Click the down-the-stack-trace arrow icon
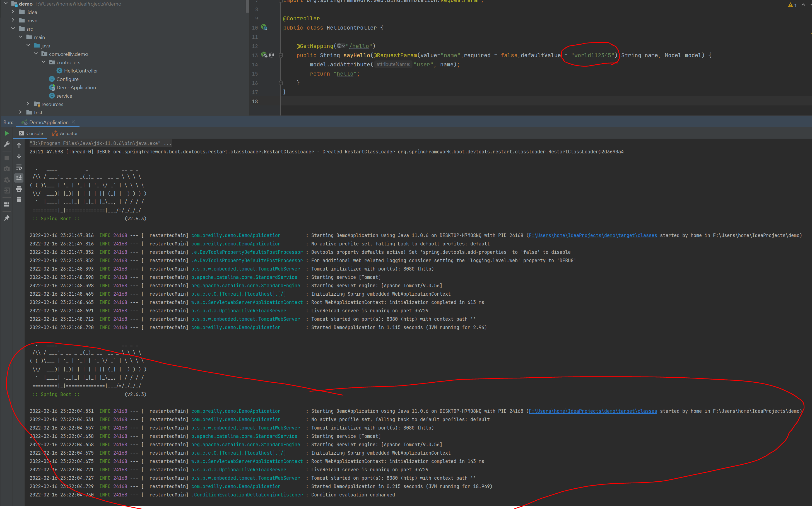 [x=19, y=156]
